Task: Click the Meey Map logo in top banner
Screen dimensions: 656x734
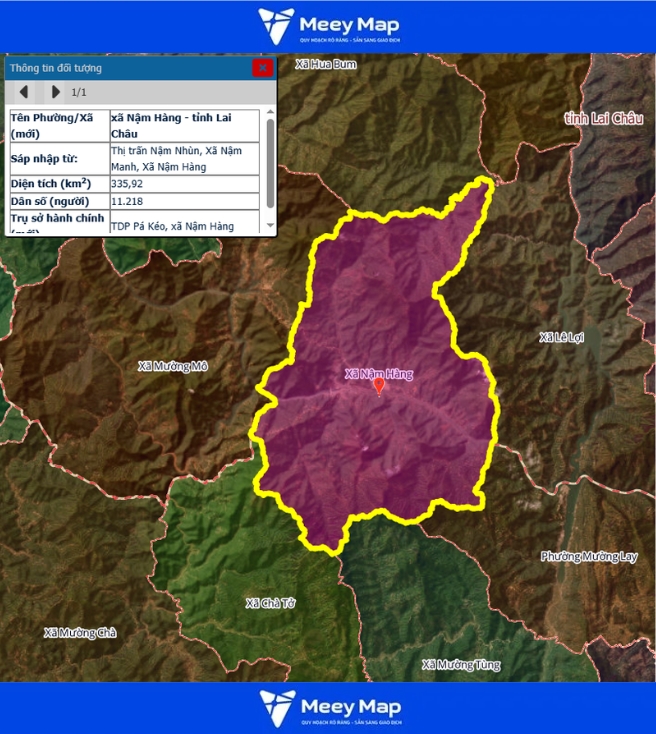Action: [x=328, y=26]
